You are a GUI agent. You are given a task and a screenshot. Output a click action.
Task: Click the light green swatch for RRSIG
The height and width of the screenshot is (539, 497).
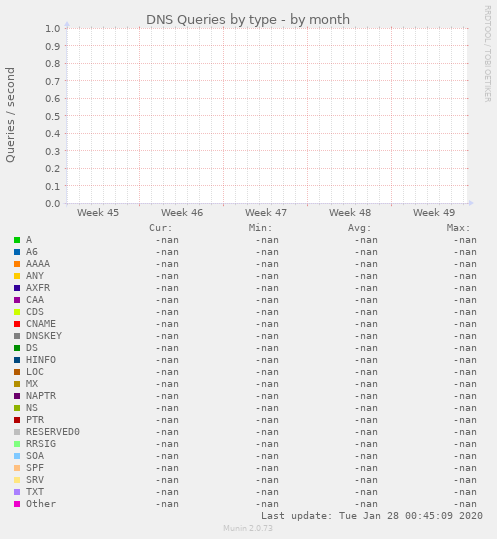[x=17, y=444]
